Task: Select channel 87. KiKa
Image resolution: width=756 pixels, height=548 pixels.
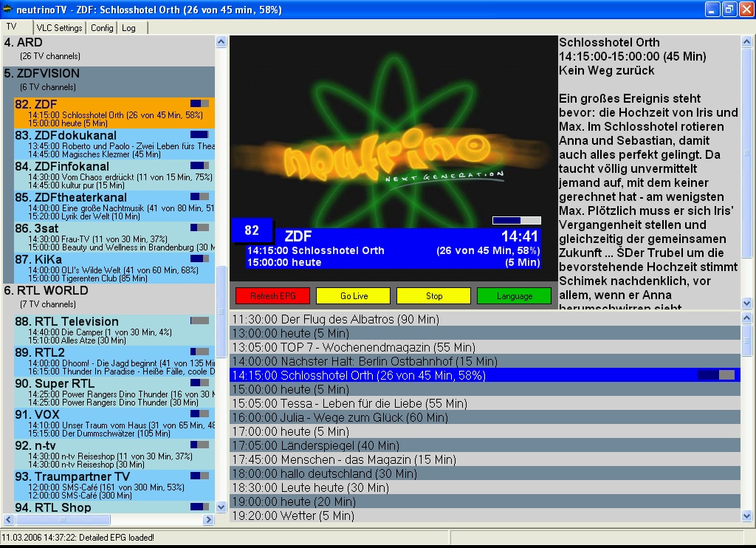Action: 114,268
